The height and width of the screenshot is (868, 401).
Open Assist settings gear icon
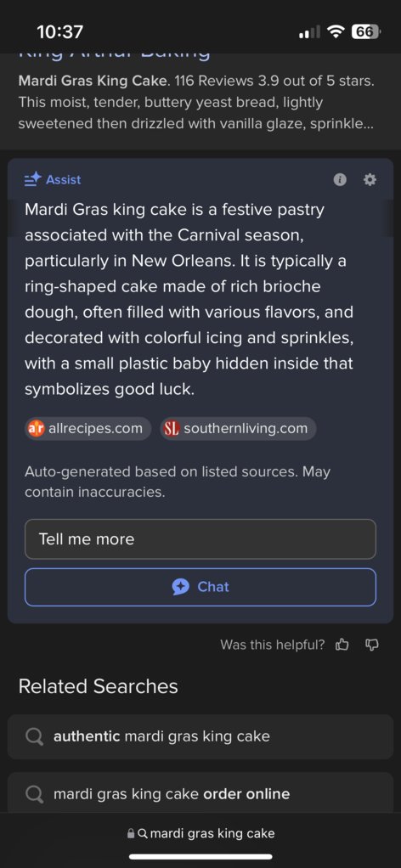(x=370, y=179)
